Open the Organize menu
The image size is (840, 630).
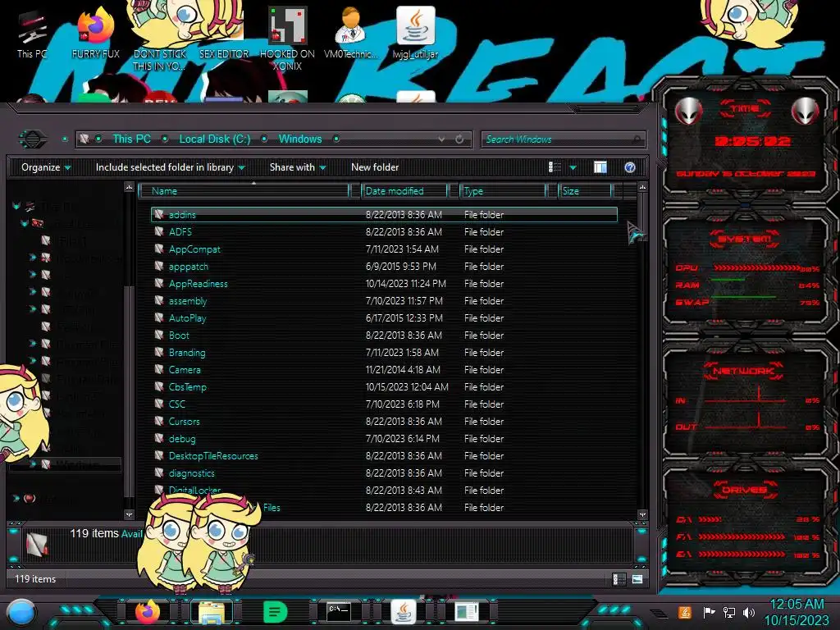click(46, 167)
